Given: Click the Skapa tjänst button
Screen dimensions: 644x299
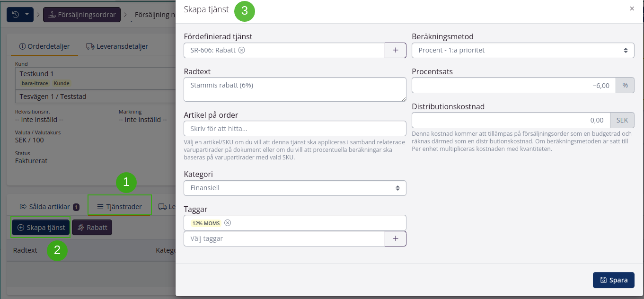Looking at the screenshot, I should pyautogui.click(x=41, y=228).
